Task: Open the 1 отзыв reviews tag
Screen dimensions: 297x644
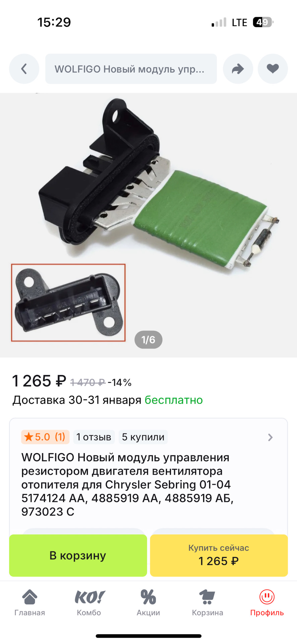Action: point(94,437)
